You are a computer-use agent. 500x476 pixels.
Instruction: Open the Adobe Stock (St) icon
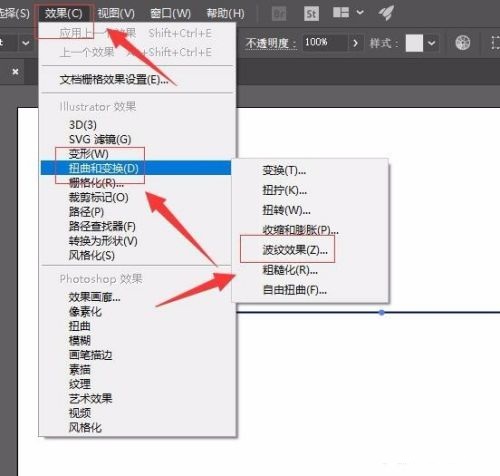[311, 14]
